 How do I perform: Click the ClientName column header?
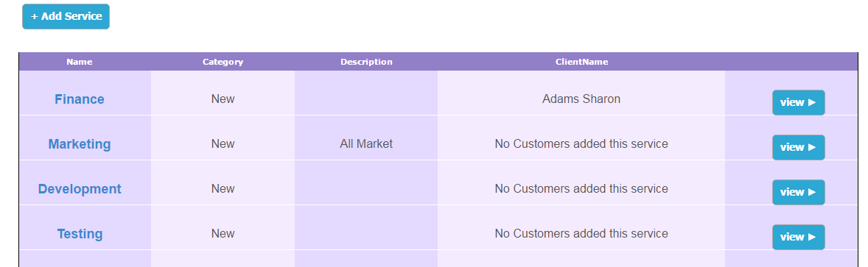click(x=582, y=62)
